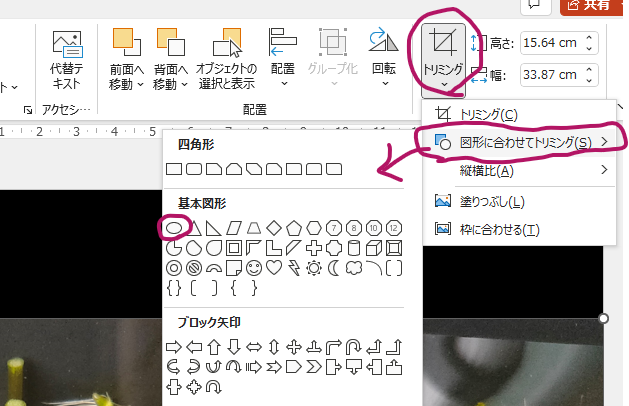
Task: Select the diamond shape
Action: 274,228
